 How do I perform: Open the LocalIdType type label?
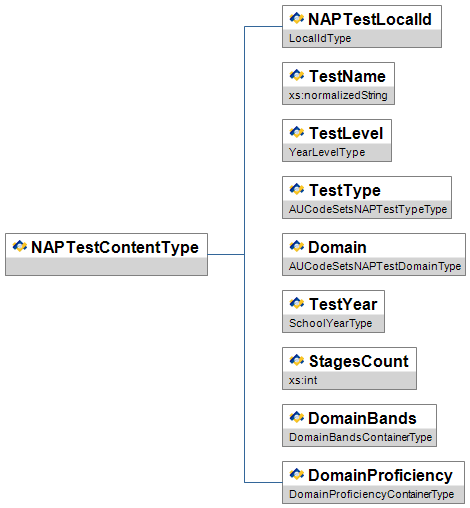pyautogui.click(x=320, y=38)
